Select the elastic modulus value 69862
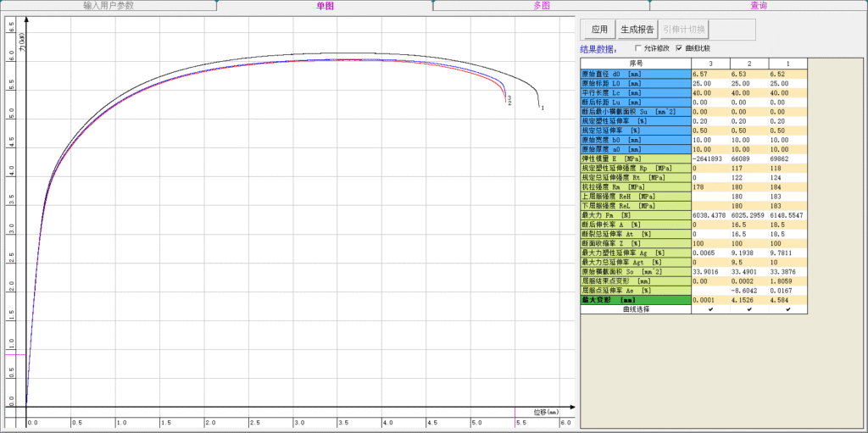The height and width of the screenshot is (433, 868). point(787,159)
